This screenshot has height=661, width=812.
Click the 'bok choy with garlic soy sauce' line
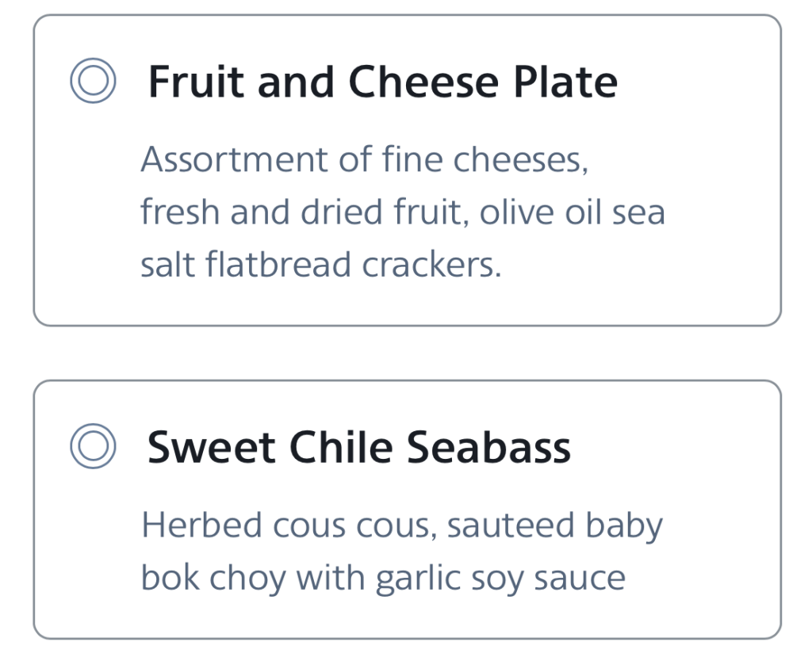point(383,578)
